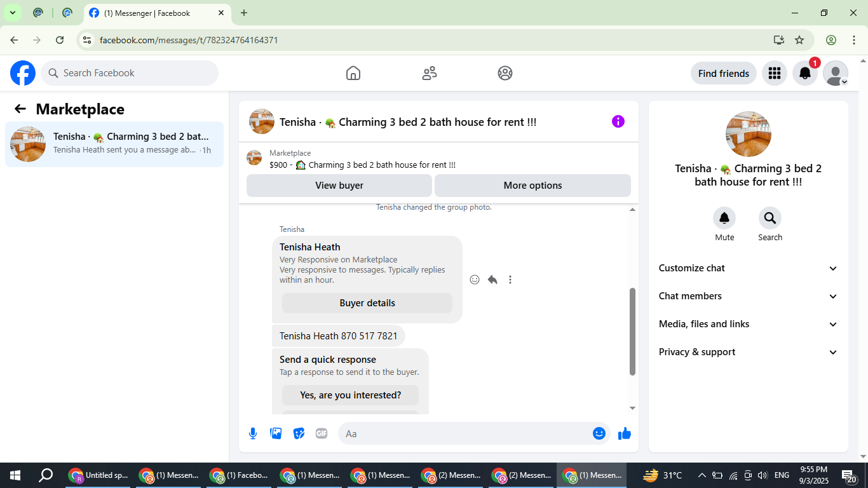Attach a photo using the image icon

click(276, 433)
